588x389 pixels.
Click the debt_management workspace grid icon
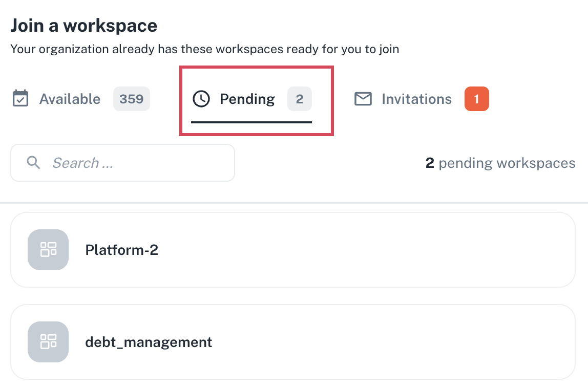pos(48,342)
